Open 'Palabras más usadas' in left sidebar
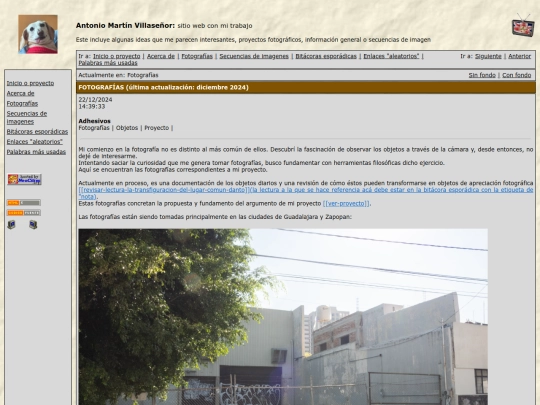The height and width of the screenshot is (405, 540). [x=36, y=152]
